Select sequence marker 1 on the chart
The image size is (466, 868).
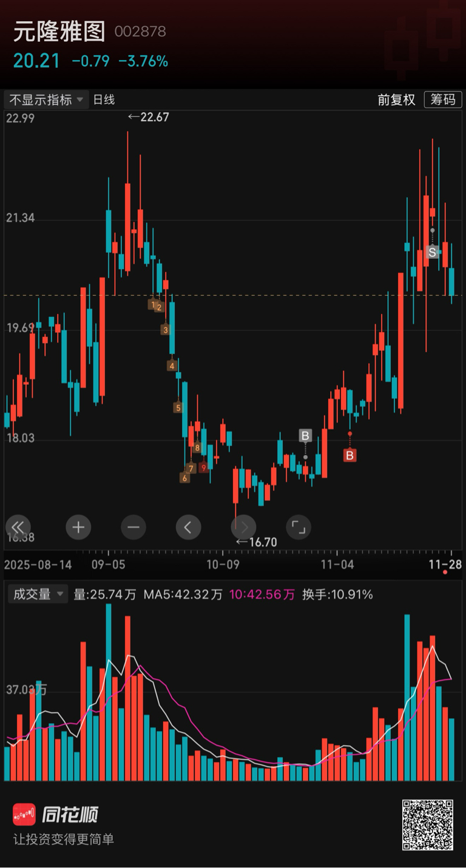153,304
